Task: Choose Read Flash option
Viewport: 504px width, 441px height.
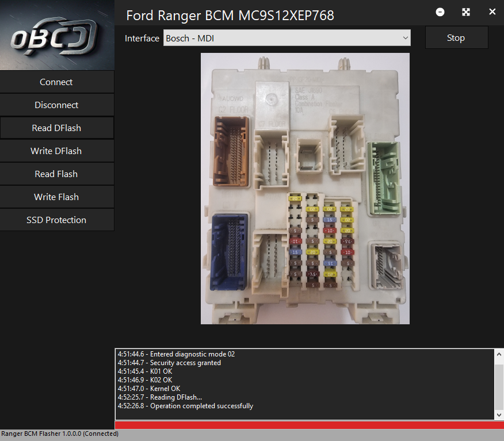Action: (56, 174)
